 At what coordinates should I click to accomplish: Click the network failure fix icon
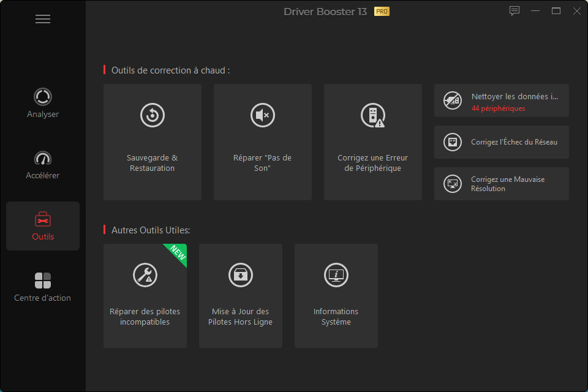pyautogui.click(x=453, y=142)
